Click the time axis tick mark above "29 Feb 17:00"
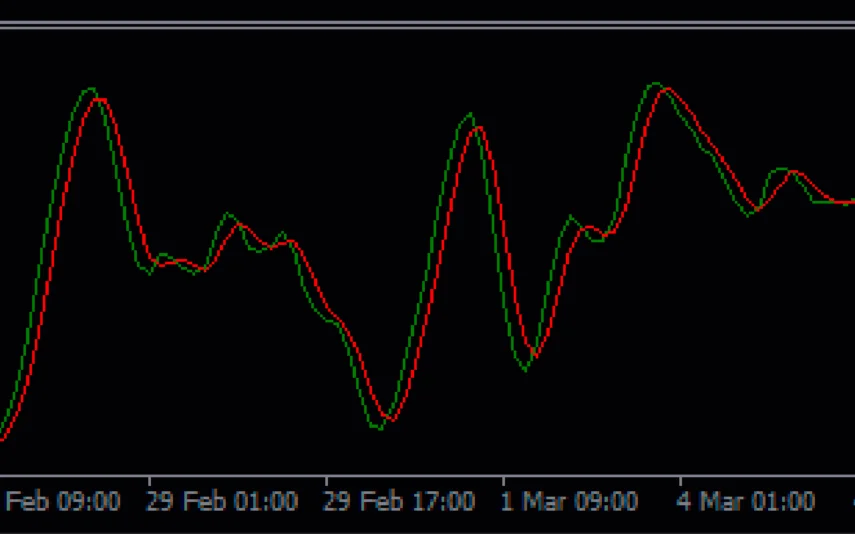 tap(326, 480)
